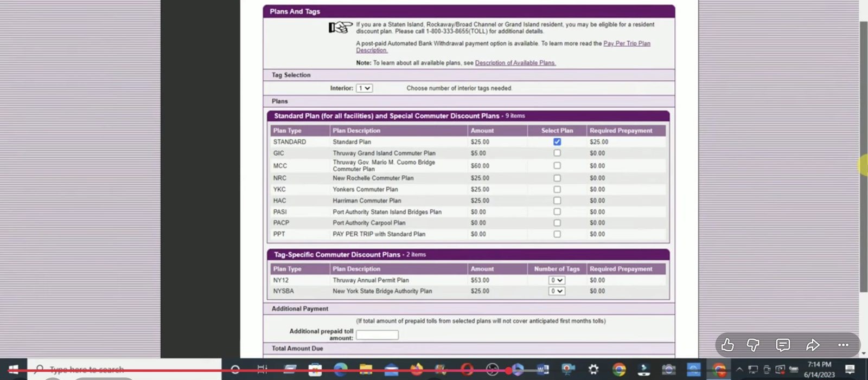
Task: Click the $5.00 amount in GIC row
Action: [x=478, y=153]
